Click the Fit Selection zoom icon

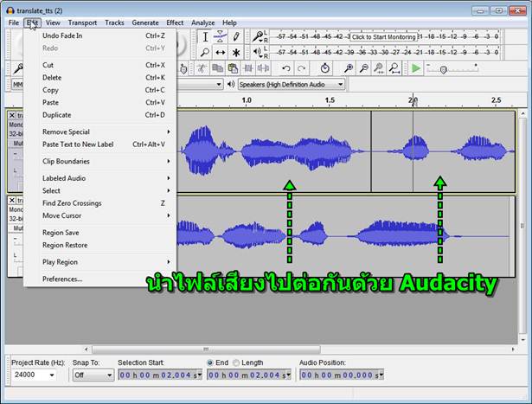coord(379,68)
